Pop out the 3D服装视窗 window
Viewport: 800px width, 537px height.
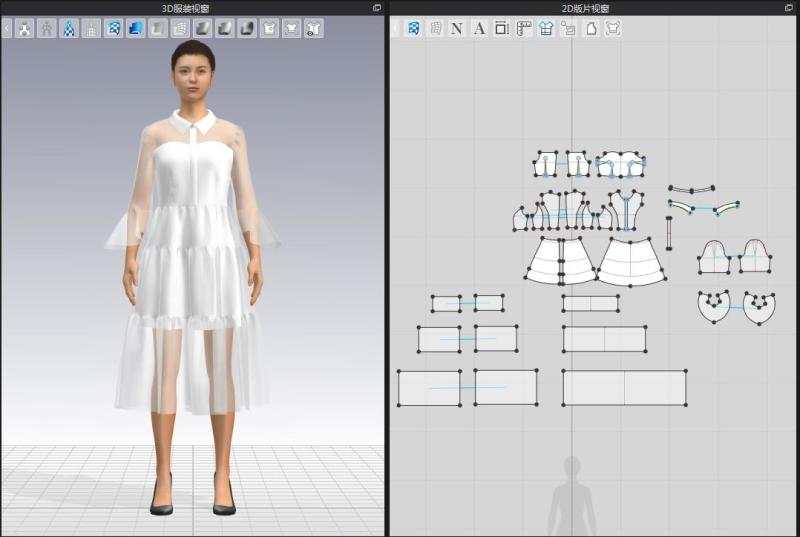point(377,8)
